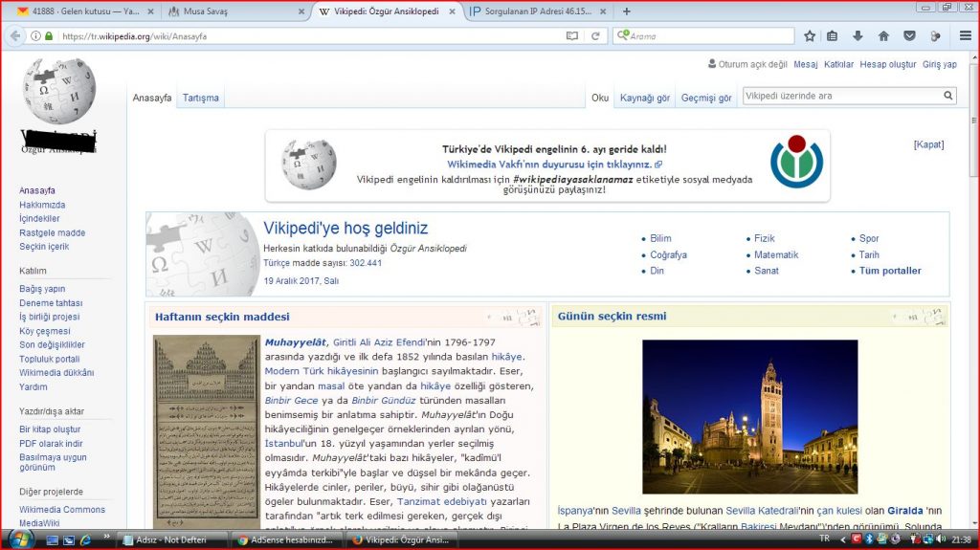Viewport: 980px width, 550px height.
Task: Switch to Sorgulanan IP Adresi tab
Action: click(x=538, y=11)
